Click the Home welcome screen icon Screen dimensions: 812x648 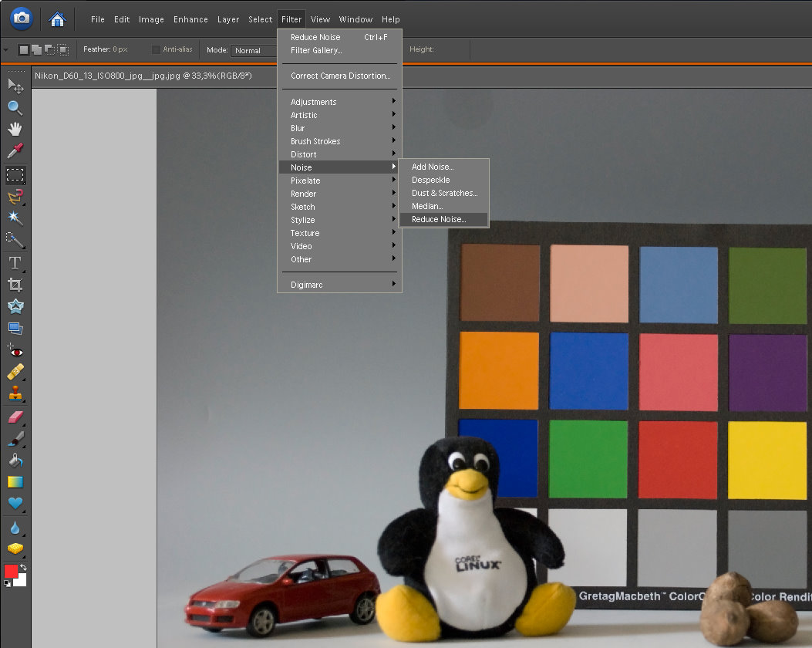click(x=57, y=19)
